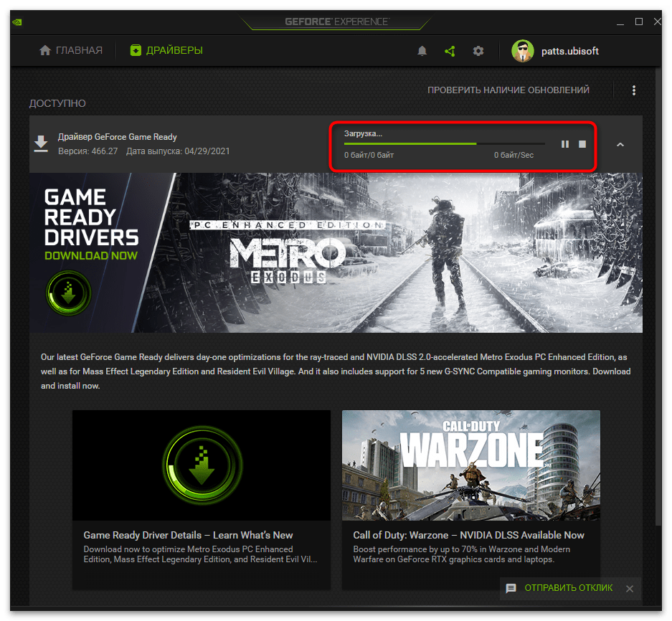Click the user profile avatar
Image resolution: width=672 pixels, height=621 pixels.
pyautogui.click(x=523, y=51)
